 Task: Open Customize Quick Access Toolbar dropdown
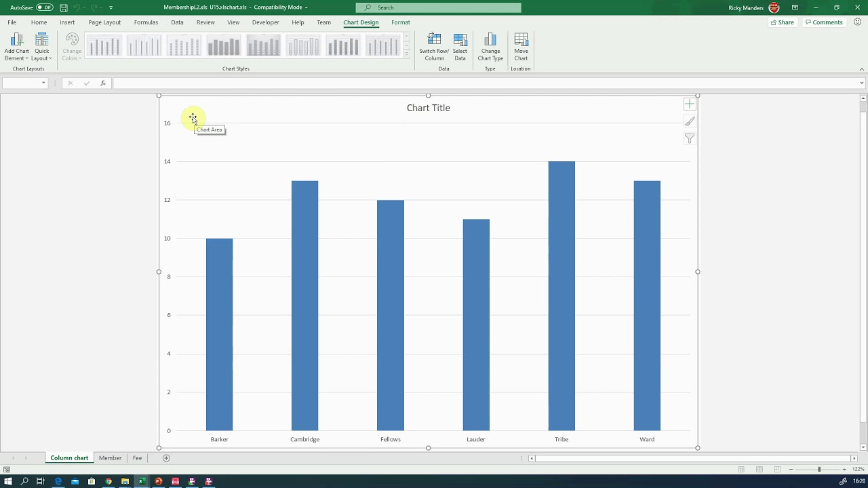click(x=111, y=7)
